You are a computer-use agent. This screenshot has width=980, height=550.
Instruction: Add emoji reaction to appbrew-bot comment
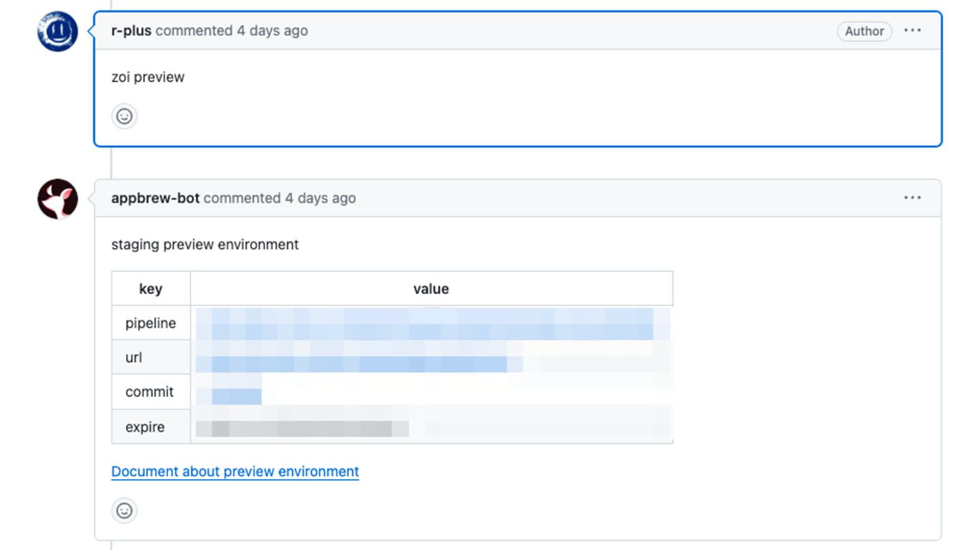pos(125,511)
